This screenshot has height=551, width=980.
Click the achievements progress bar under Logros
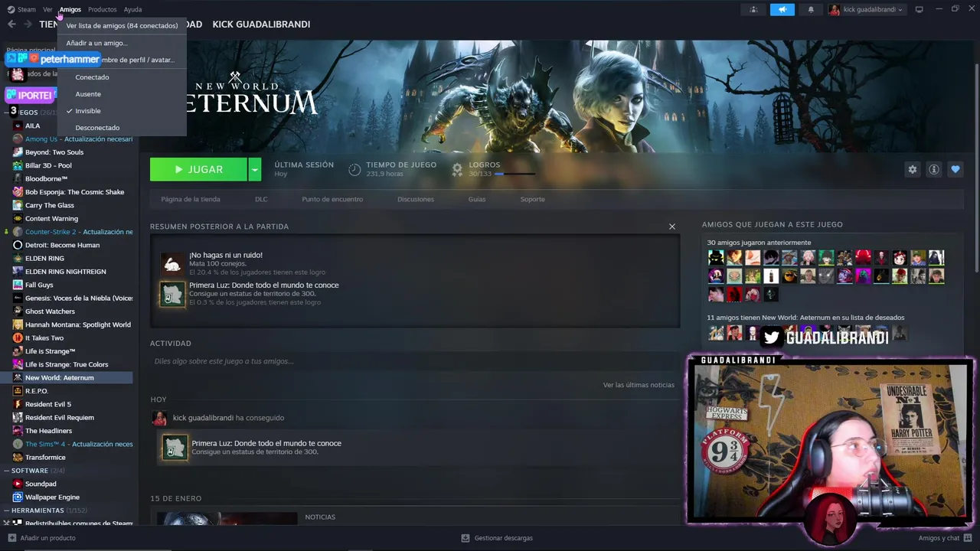tap(514, 174)
